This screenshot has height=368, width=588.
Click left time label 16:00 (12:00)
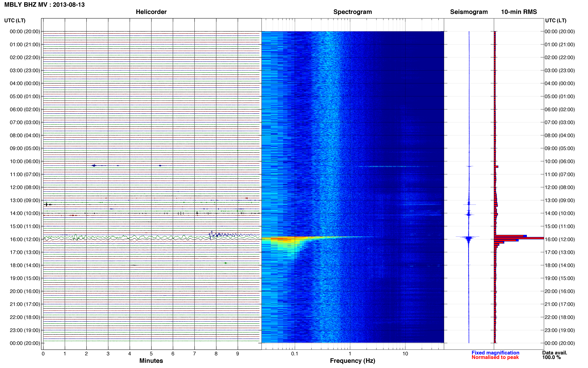click(x=25, y=239)
